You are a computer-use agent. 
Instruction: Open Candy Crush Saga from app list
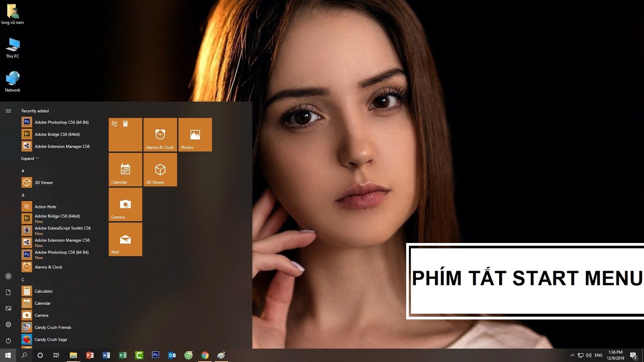pyautogui.click(x=50, y=339)
